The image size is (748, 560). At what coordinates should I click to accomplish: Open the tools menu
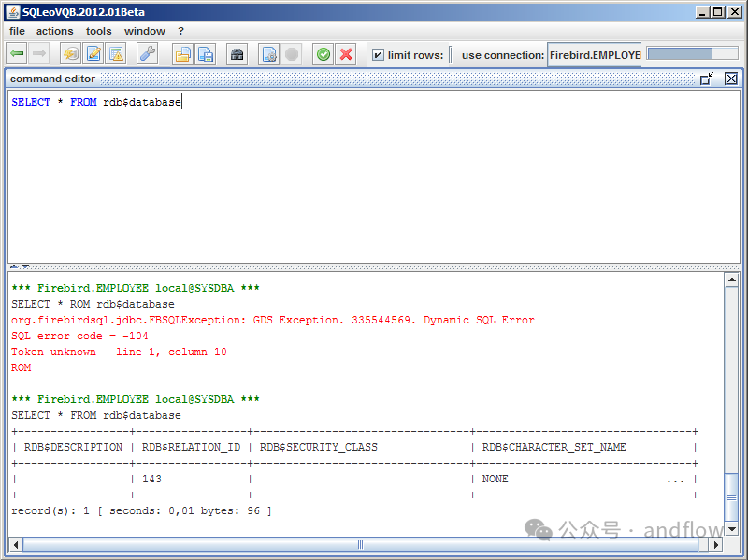click(98, 31)
